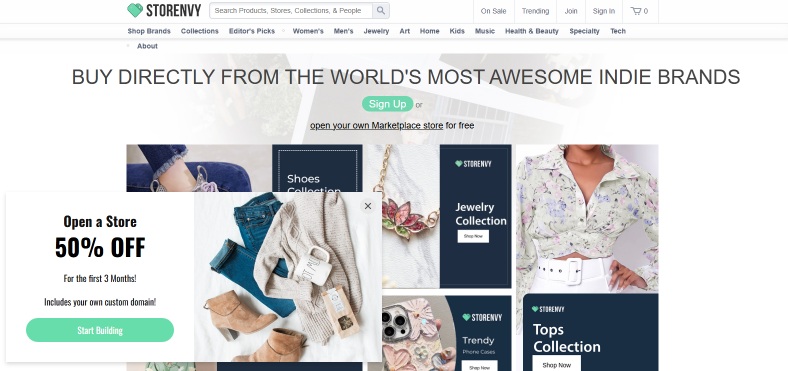Open the Specialty category
Screen dimensions: 788x371
584,31
